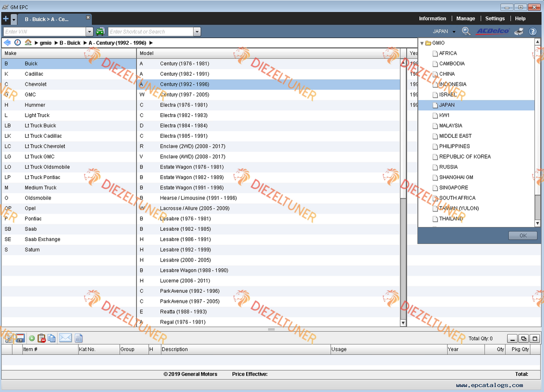The width and height of the screenshot is (544, 392).
Task: Click the Enter Shortcut or Search field
Action: [x=151, y=32]
